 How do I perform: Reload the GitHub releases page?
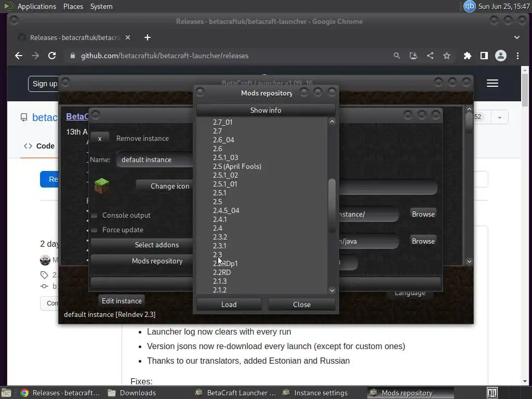point(52,56)
